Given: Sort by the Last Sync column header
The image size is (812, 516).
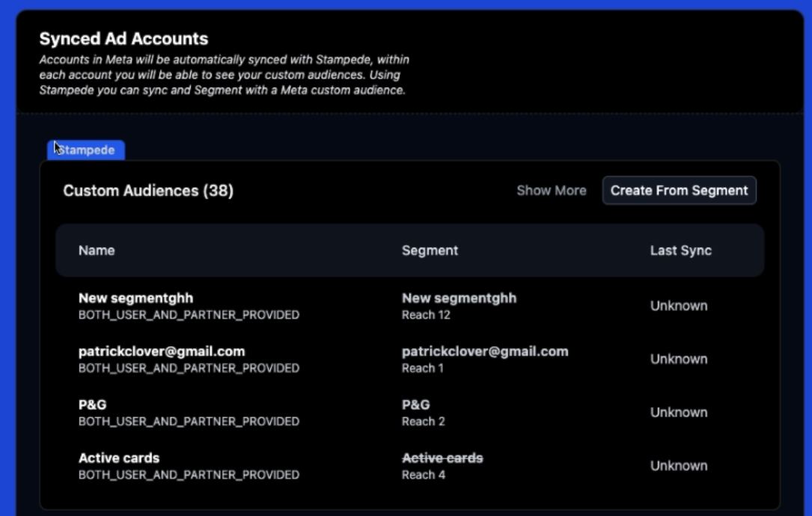Looking at the screenshot, I should click(x=680, y=251).
